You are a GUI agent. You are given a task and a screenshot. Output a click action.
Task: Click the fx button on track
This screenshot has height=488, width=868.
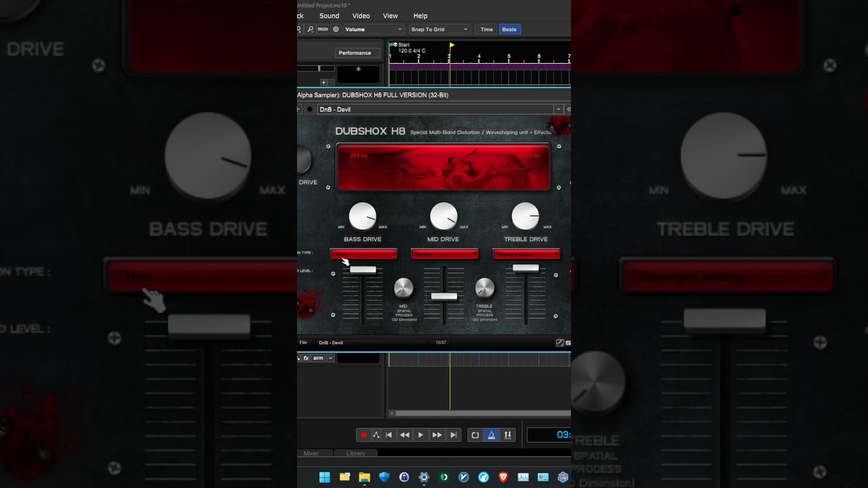click(306, 358)
